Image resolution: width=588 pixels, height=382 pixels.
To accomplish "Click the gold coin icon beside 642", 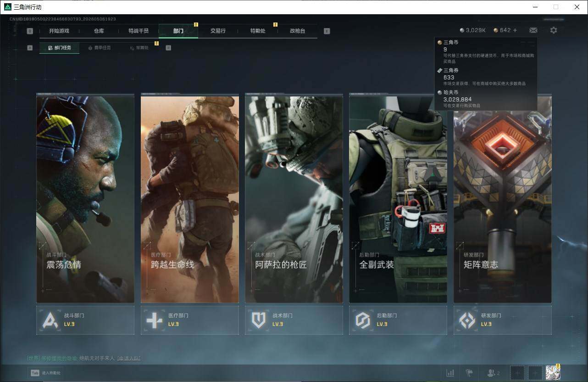I will pos(496,30).
